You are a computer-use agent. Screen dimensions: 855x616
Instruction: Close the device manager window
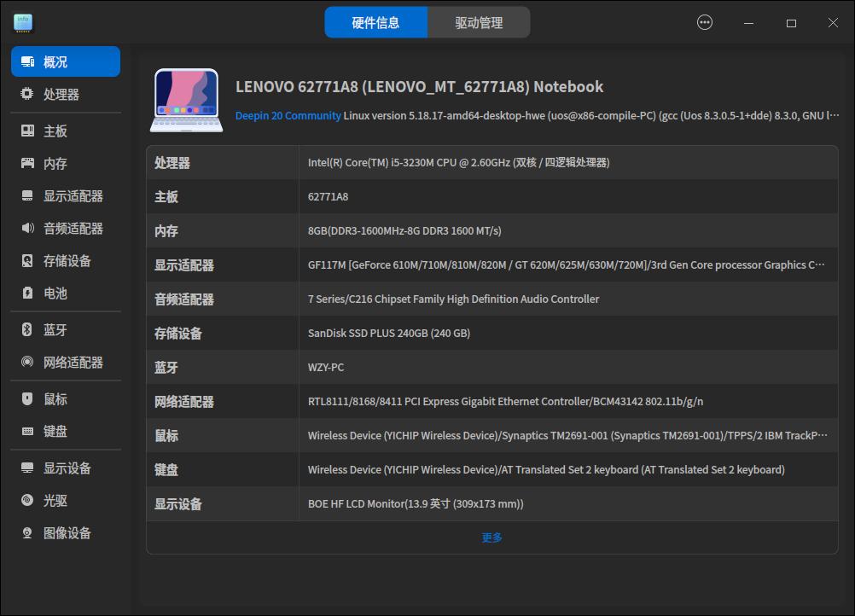coord(833,22)
